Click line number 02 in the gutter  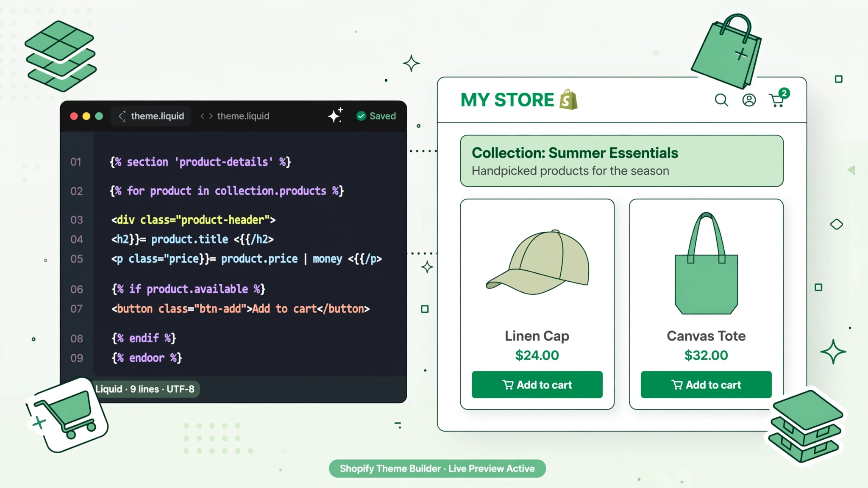click(76, 191)
